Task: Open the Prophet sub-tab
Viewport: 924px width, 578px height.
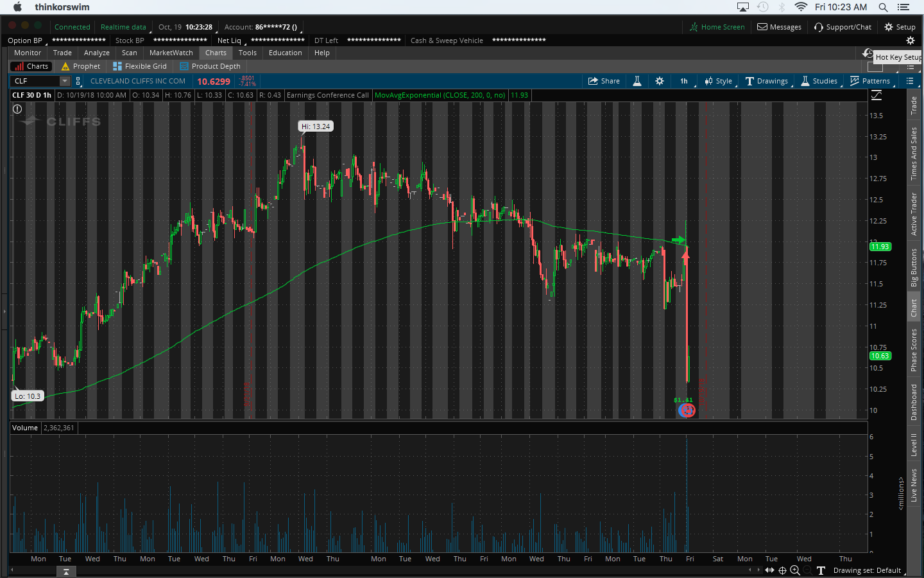Action: coord(81,66)
